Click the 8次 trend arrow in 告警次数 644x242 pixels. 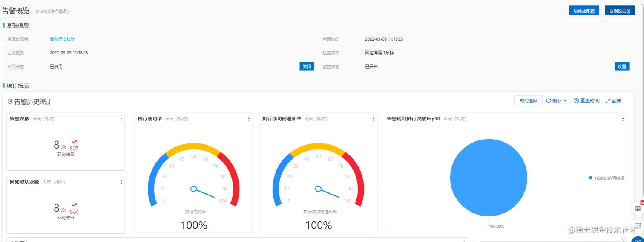(x=74, y=142)
